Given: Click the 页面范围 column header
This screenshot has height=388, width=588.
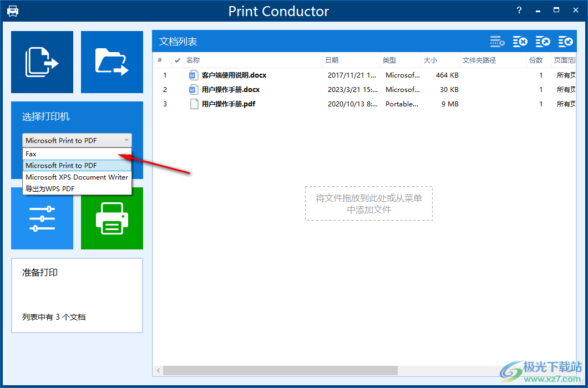Looking at the screenshot, I should tap(564, 60).
